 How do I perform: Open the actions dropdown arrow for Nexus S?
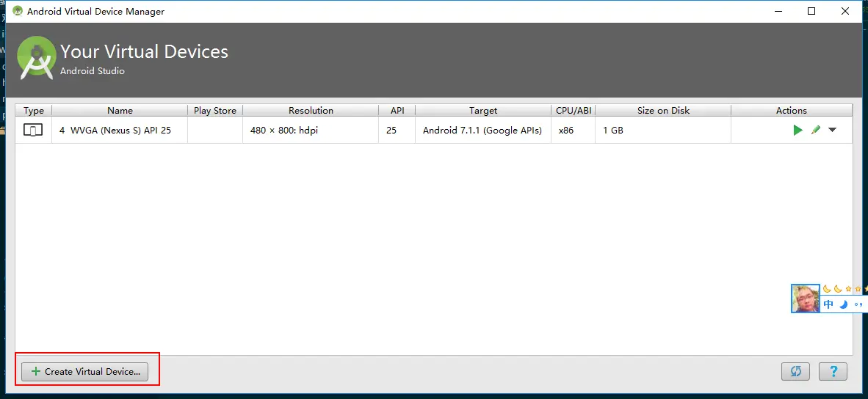pyautogui.click(x=832, y=131)
